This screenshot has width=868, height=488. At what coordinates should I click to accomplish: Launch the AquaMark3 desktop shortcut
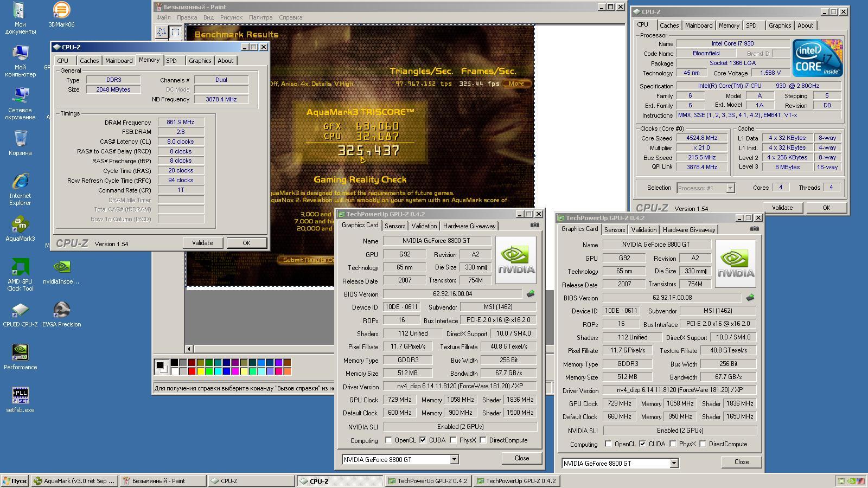20,228
